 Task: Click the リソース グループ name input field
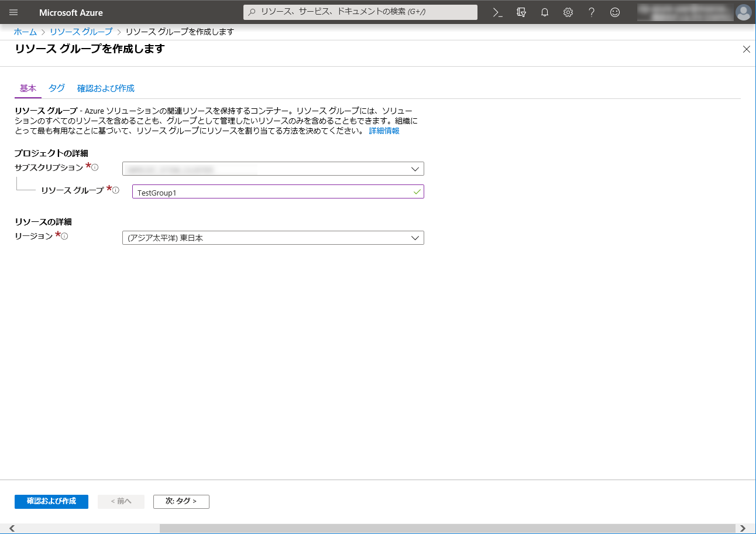point(273,192)
